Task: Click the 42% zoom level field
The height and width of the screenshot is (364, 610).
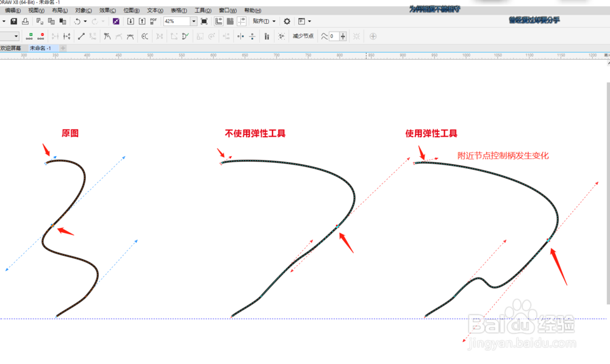Action: tap(177, 21)
